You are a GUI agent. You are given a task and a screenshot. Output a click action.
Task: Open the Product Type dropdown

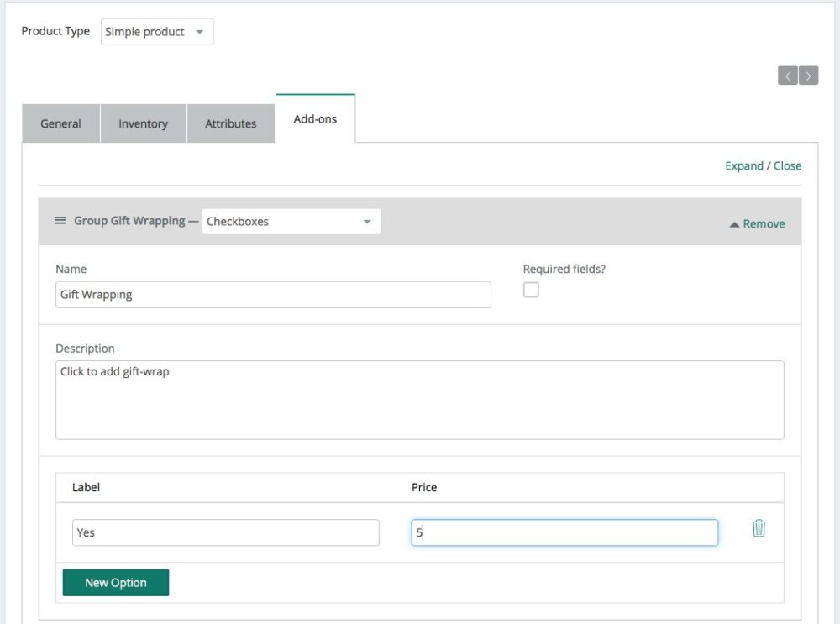[157, 32]
